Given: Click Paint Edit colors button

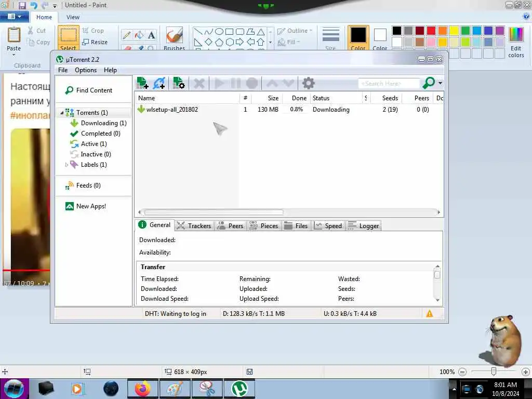Looking at the screenshot, I should pos(516,43).
